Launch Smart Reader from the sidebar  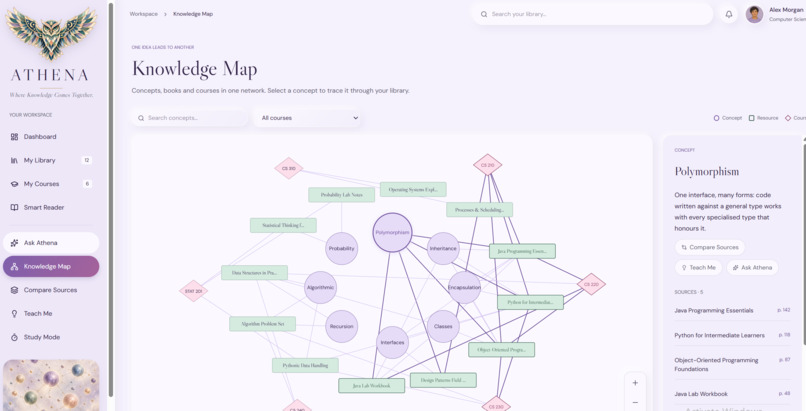tap(51, 208)
